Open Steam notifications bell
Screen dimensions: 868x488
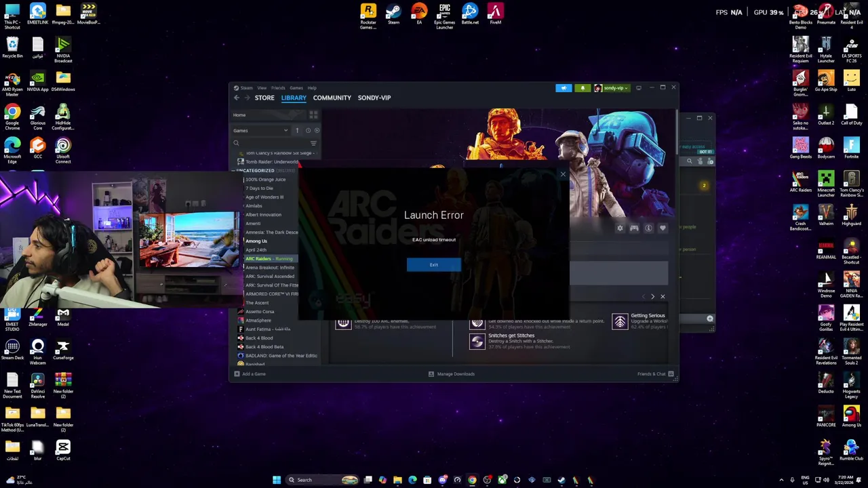pos(583,87)
